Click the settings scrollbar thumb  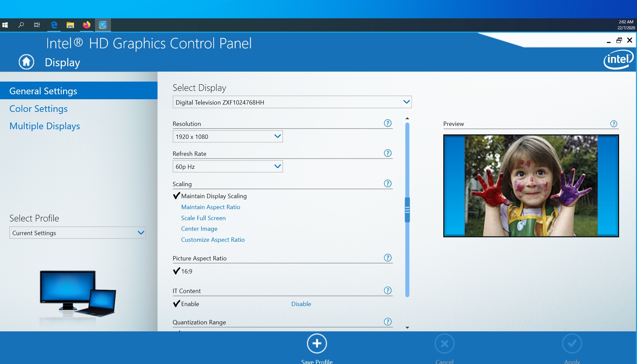[x=407, y=210]
